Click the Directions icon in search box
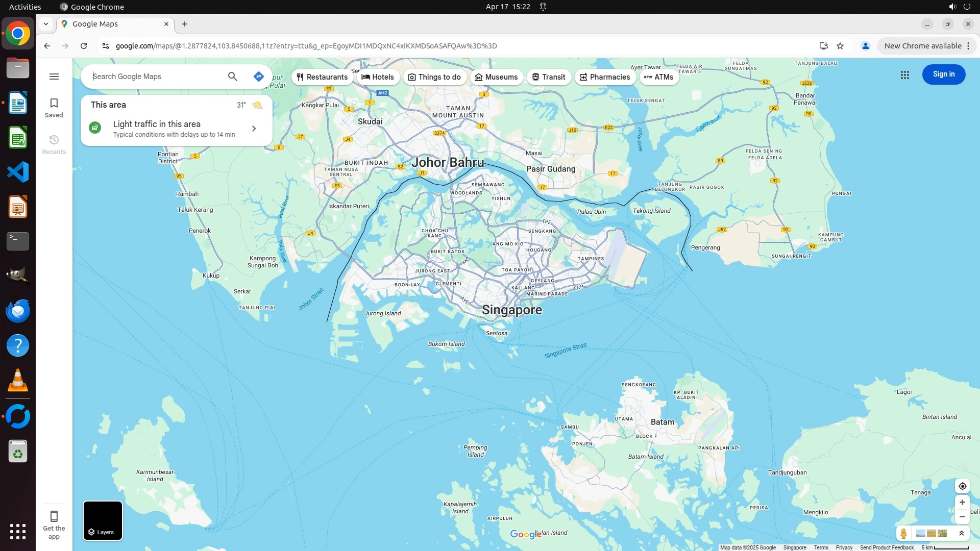 click(258, 77)
